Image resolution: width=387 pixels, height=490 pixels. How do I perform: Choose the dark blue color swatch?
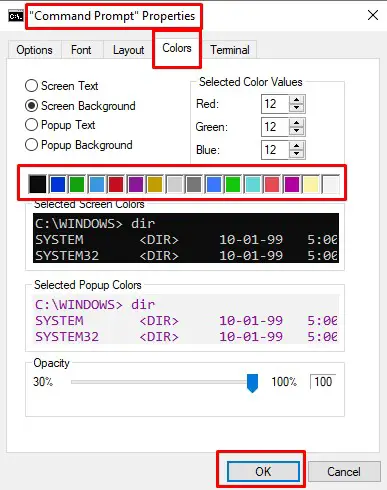tap(57, 184)
